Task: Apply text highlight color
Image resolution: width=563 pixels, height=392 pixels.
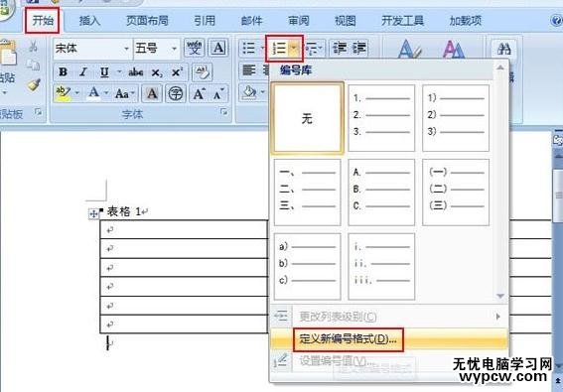Action: click(x=64, y=93)
